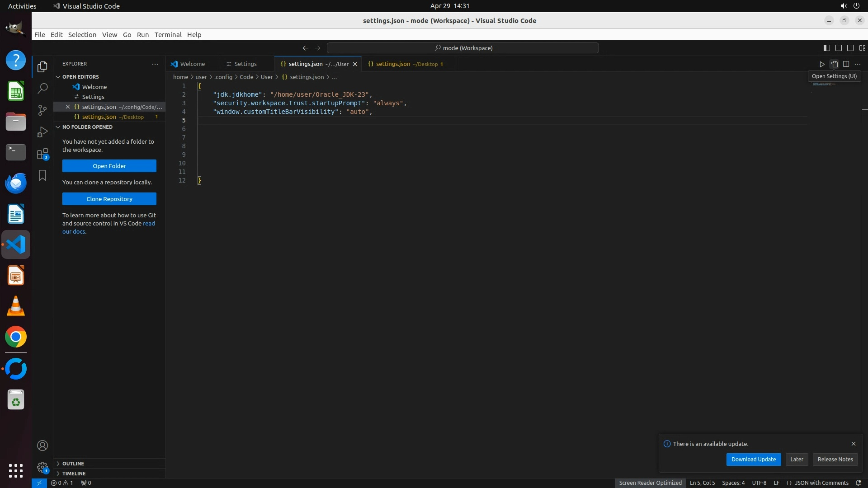Collapse the OPEN EDITORS section

coord(80,77)
